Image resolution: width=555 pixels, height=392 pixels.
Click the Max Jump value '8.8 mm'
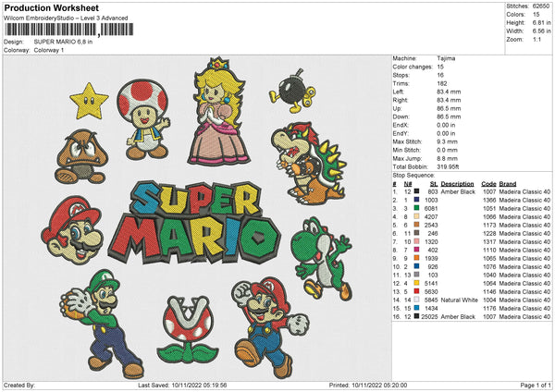(x=447, y=158)
